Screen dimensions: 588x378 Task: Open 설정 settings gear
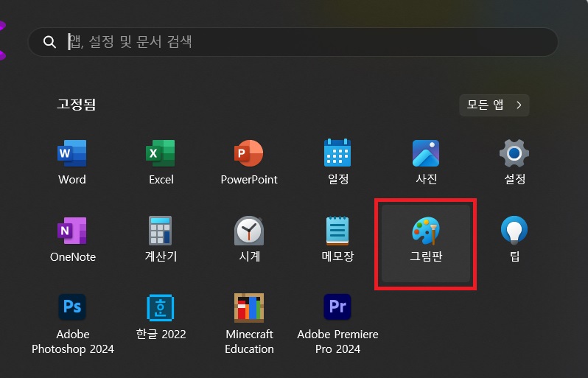tap(514, 162)
